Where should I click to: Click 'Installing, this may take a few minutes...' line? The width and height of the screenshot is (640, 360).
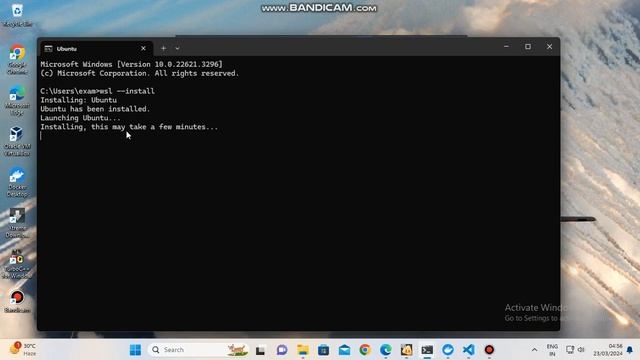129,127
